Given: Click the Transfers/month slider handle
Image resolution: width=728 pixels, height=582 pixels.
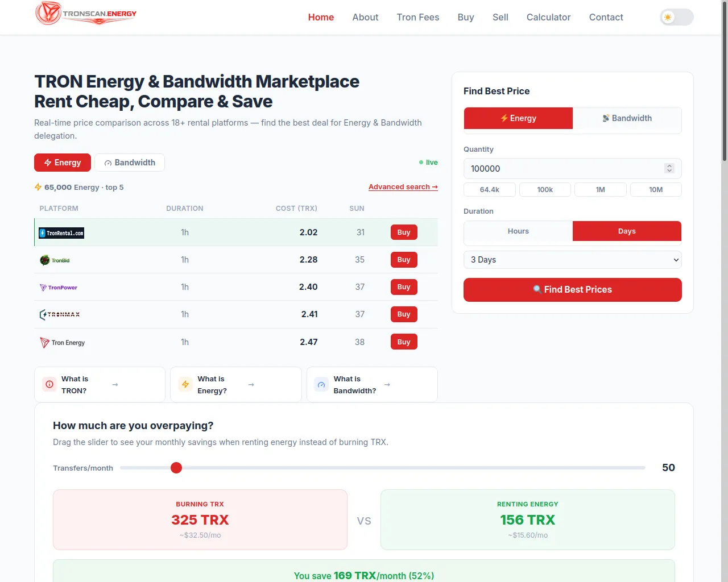Looking at the screenshot, I should 176,468.
